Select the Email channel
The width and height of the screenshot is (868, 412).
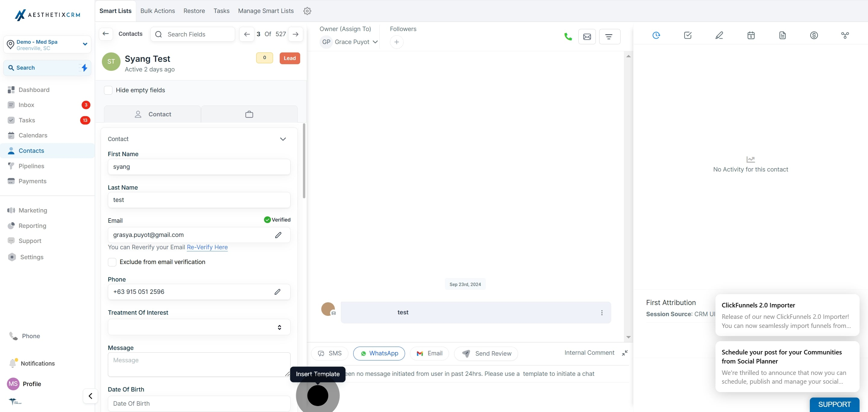pyautogui.click(x=429, y=354)
